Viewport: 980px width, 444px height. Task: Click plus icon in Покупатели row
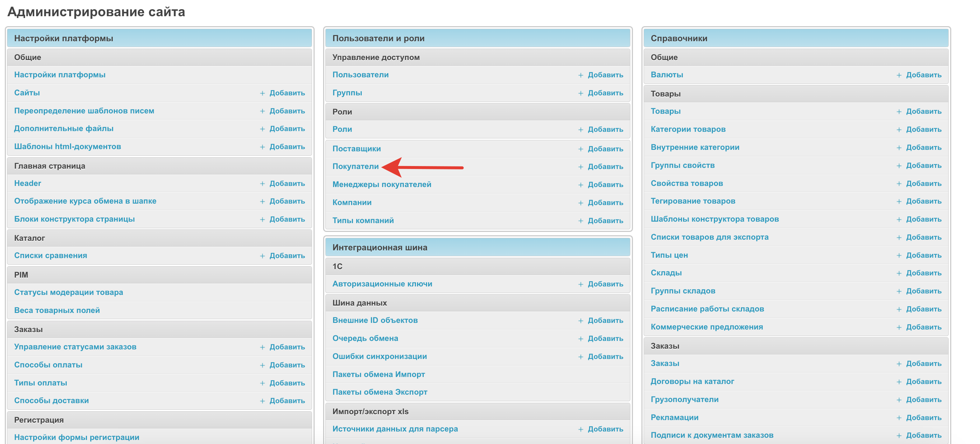[581, 167]
